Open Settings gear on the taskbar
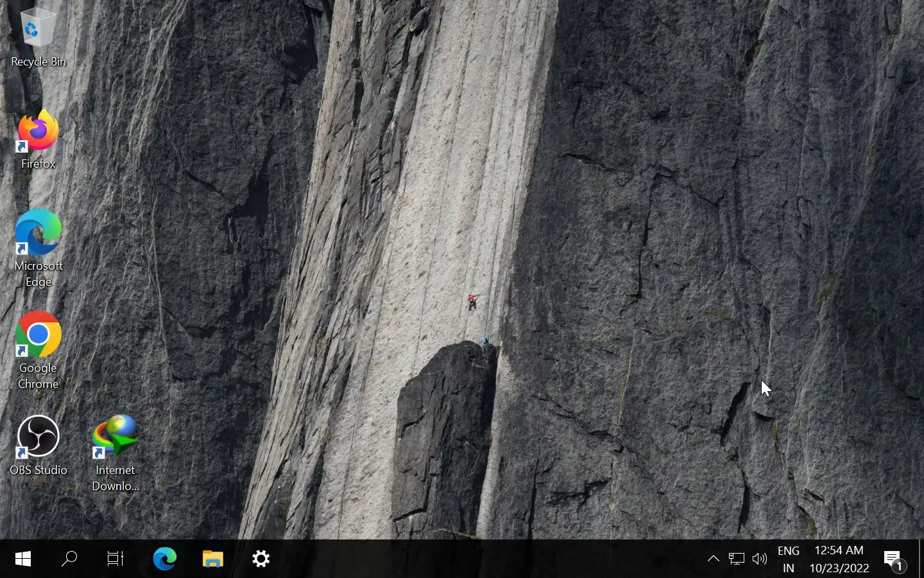Viewport: 924px width, 578px height. point(261,559)
